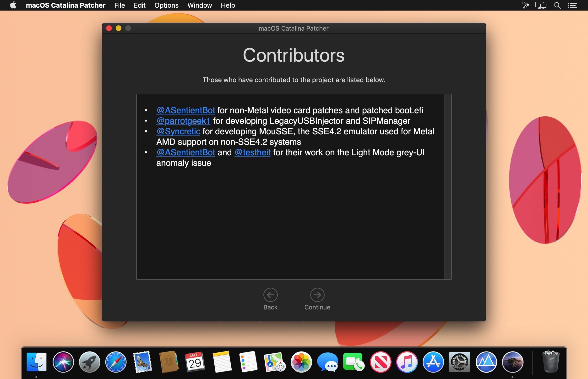Open Finder from the Dock
The height and width of the screenshot is (379, 588).
[36, 362]
